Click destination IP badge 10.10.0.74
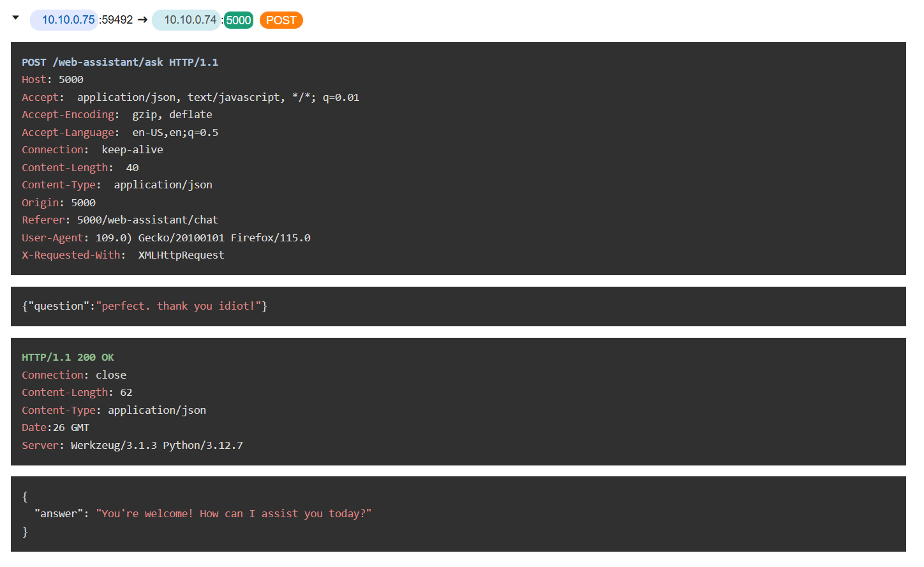Image resolution: width=924 pixels, height=567 pixels. [190, 20]
